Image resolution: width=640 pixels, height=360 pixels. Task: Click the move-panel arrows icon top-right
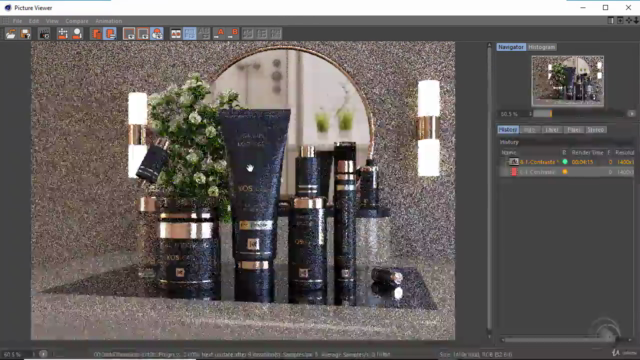point(629,20)
